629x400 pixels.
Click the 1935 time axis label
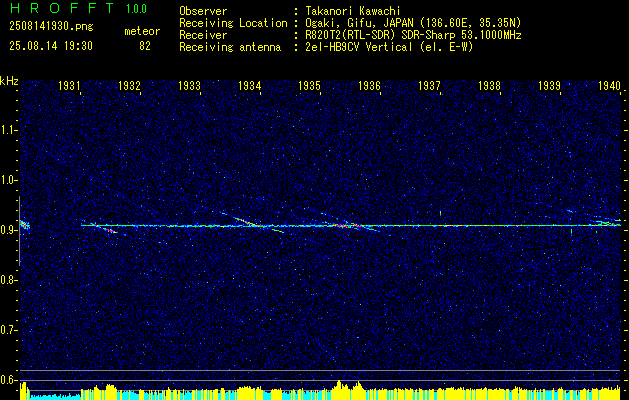tap(310, 85)
